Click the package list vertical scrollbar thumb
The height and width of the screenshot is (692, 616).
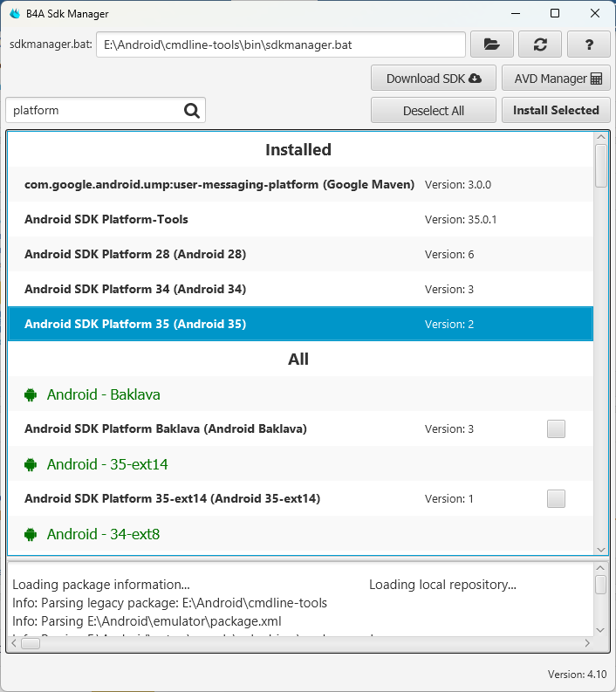(x=600, y=165)
